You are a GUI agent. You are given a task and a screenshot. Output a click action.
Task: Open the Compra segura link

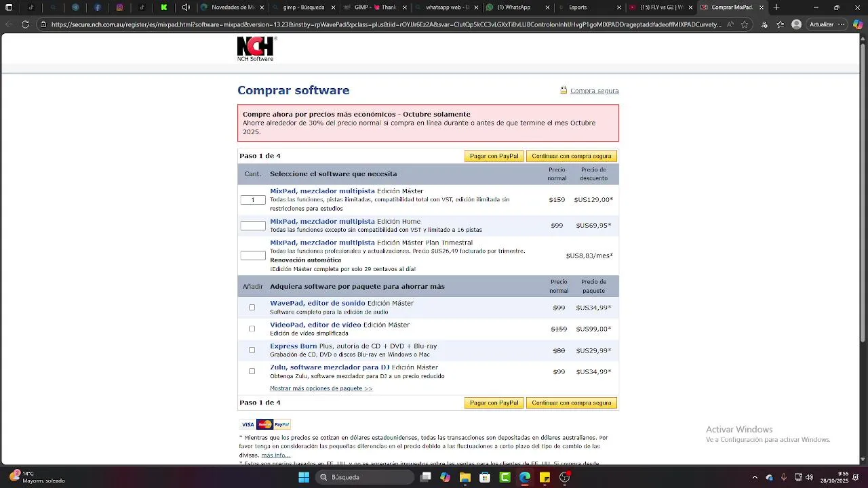[594, 91]
